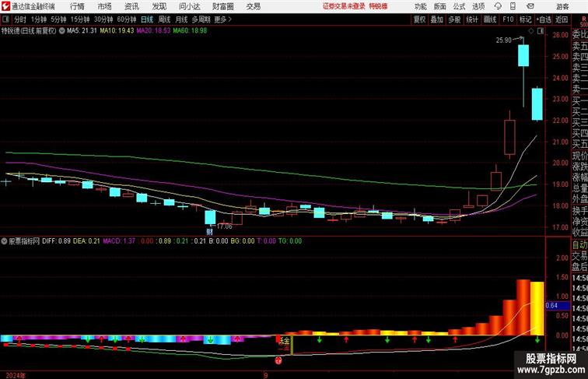
Task: Open the 发现 menu
Action: click(x=159, y=6)
